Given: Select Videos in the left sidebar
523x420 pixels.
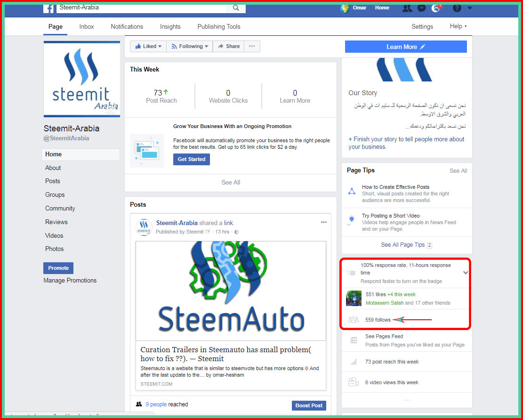Looking at the screenshot, I should coord(54,235).
